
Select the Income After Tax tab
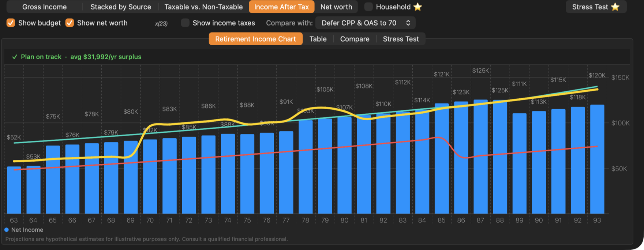coord(281,7)
